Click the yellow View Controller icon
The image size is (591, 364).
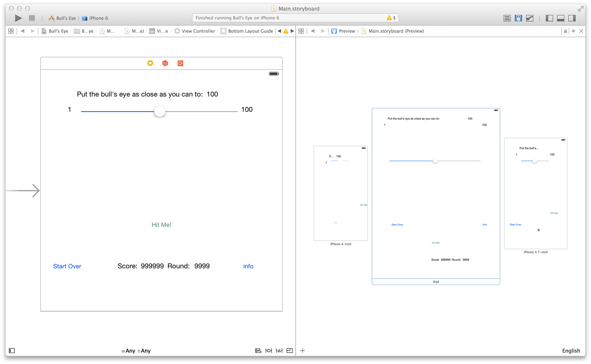coord(150,63)
